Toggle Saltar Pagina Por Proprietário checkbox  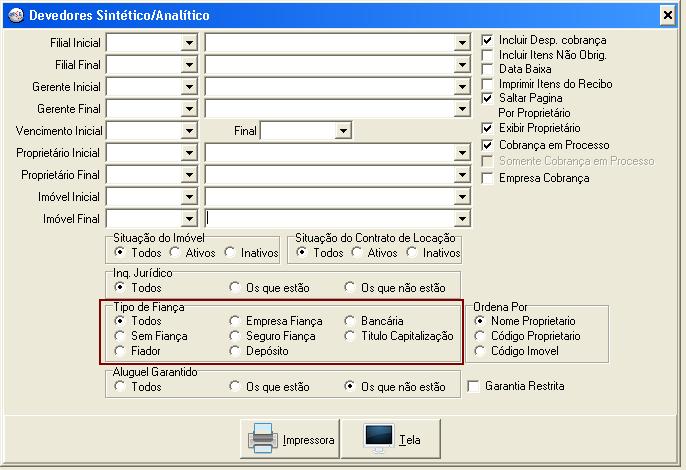pos(487,98)
